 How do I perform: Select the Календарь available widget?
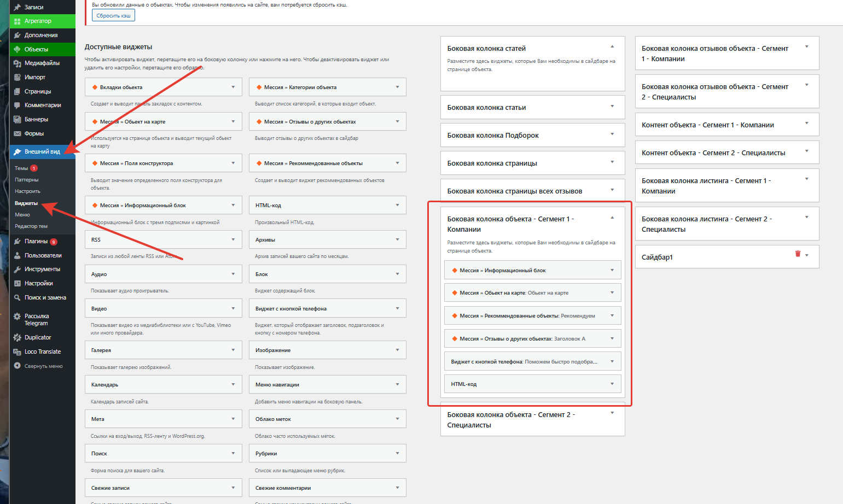[x=105, y=385]
